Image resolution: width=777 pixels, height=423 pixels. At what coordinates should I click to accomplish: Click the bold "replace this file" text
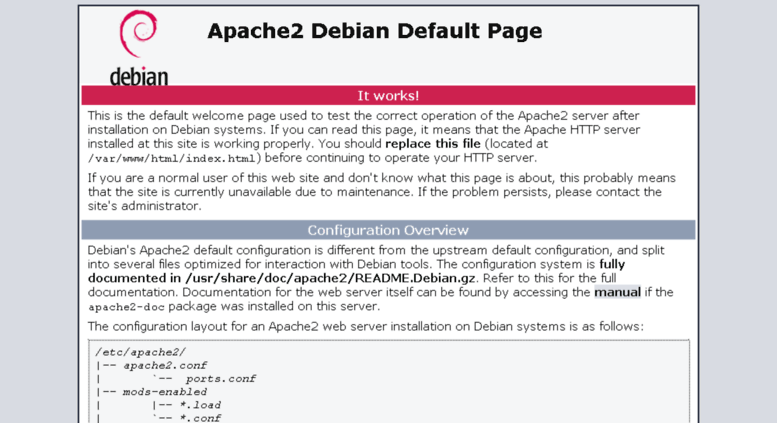coord(433,144)
